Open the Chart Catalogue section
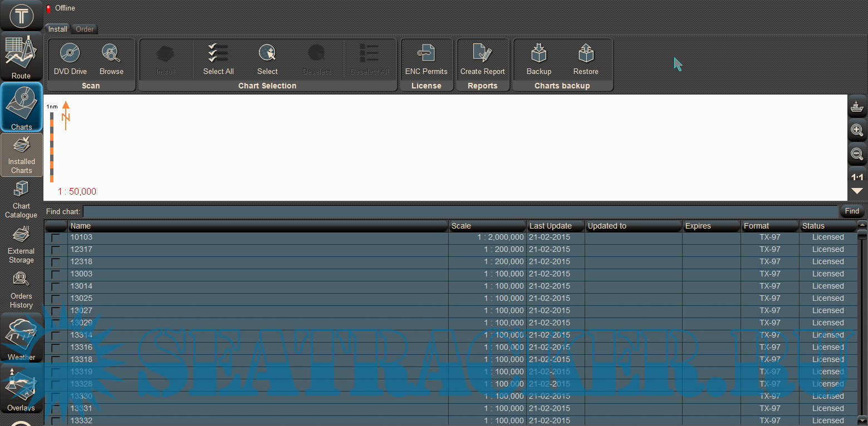 pyautogui.click(x=21, y=202)
